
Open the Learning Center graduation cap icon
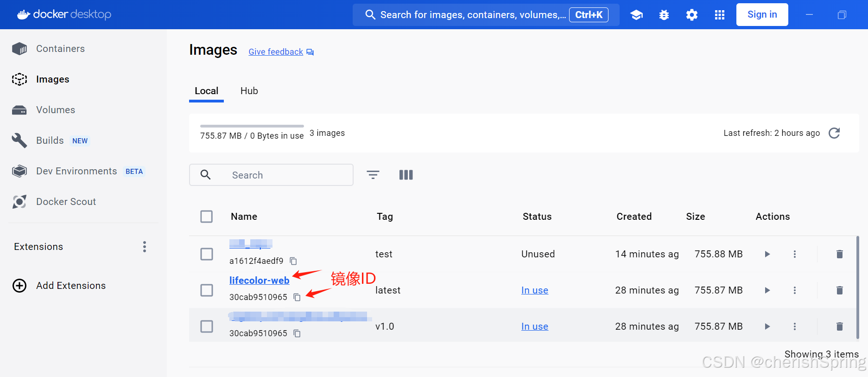click(636, 15)
